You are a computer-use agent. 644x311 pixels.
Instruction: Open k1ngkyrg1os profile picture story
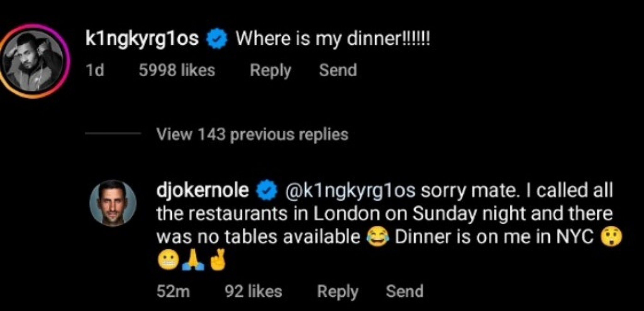tap(34, 61)
